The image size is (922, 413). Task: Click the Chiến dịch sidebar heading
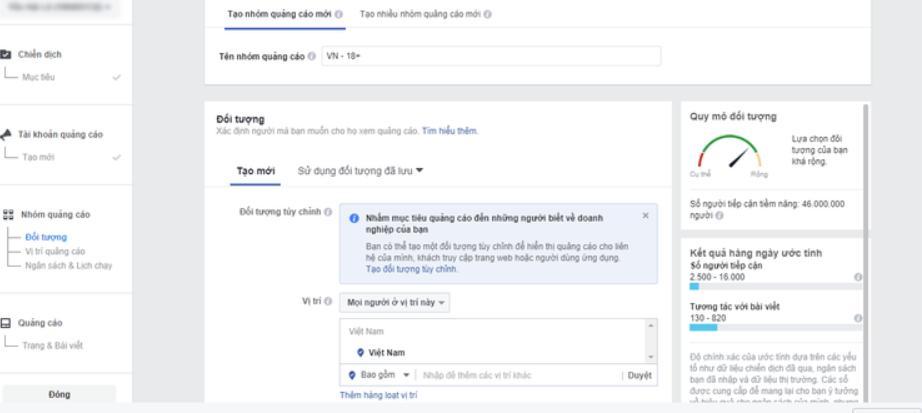tap(39, 54)
